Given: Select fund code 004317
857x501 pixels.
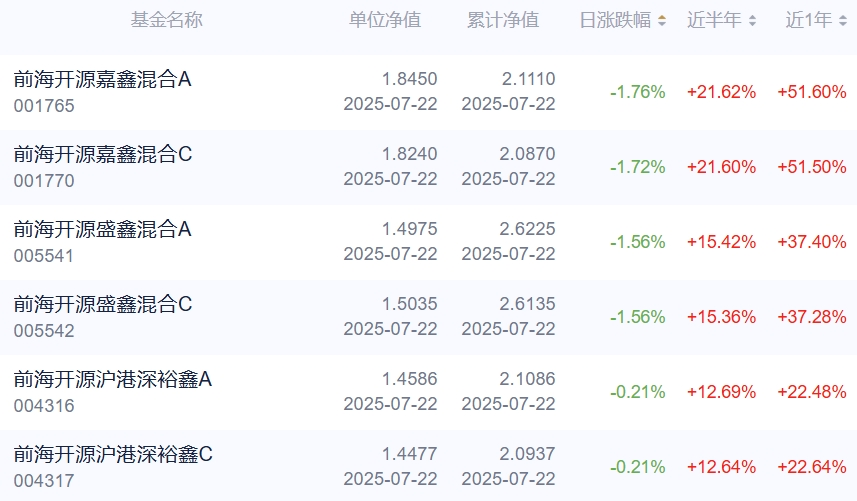Looking at the screenshot, I should click(44, 481).
